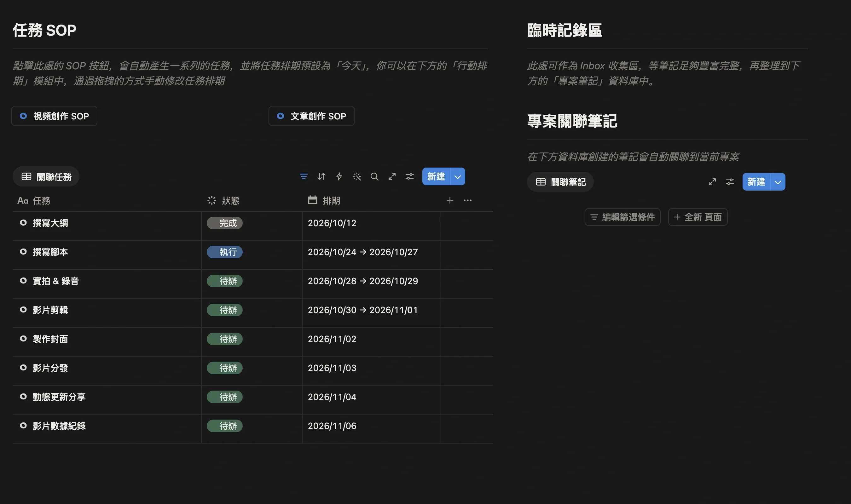This screenshot has width=851, height=504.
Task: Open the 完成 status dropdown for 撰寫大綱
Action: [224, 223]
